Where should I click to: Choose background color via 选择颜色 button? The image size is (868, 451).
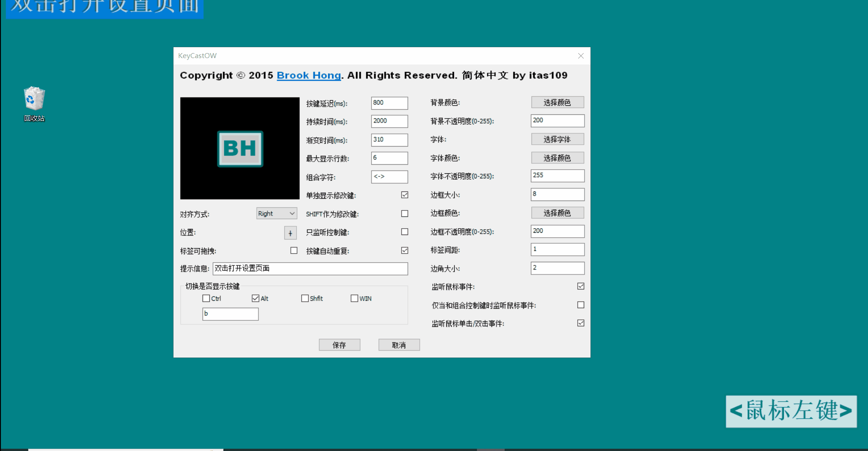coord(557,103)
